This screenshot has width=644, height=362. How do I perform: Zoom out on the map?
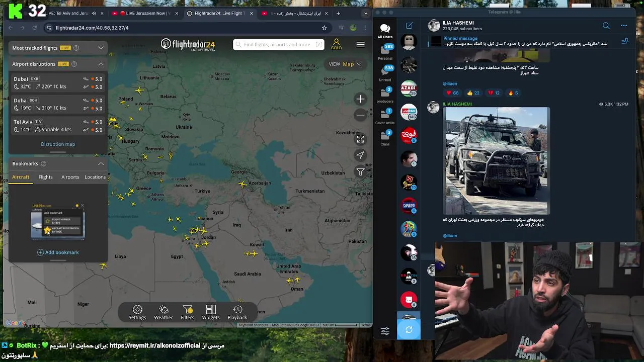tap(360, 115)
